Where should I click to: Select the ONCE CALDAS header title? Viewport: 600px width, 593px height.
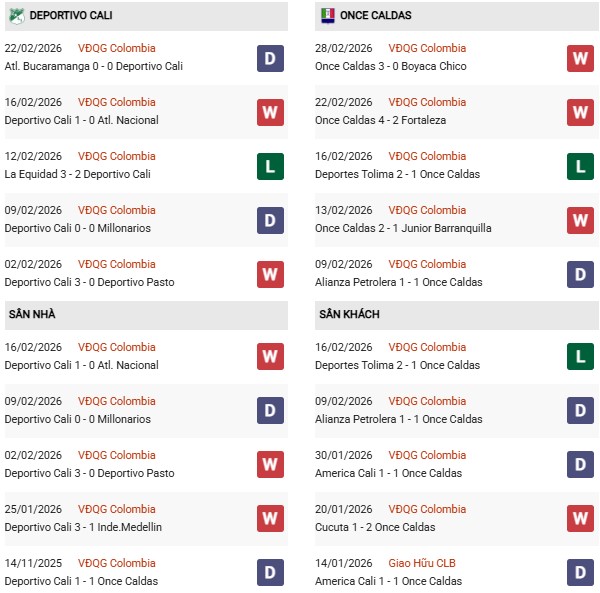[375, 15]
